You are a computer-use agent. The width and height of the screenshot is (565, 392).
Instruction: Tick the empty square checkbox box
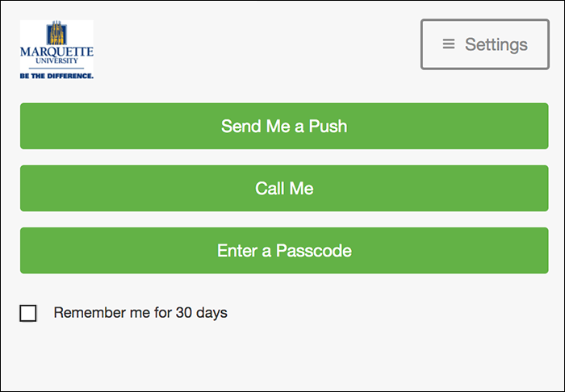point(28,313)
